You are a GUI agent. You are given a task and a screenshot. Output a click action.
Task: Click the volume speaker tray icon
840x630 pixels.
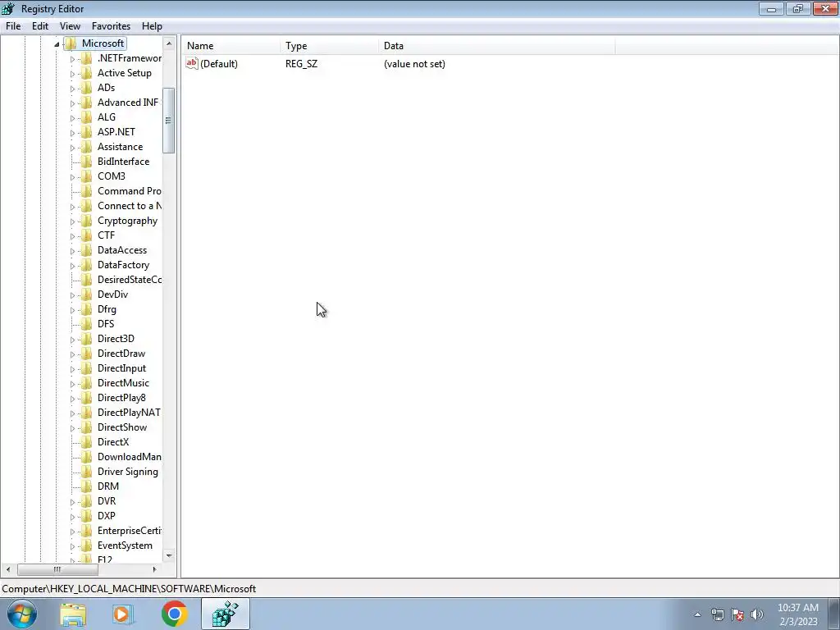(757, 614)
